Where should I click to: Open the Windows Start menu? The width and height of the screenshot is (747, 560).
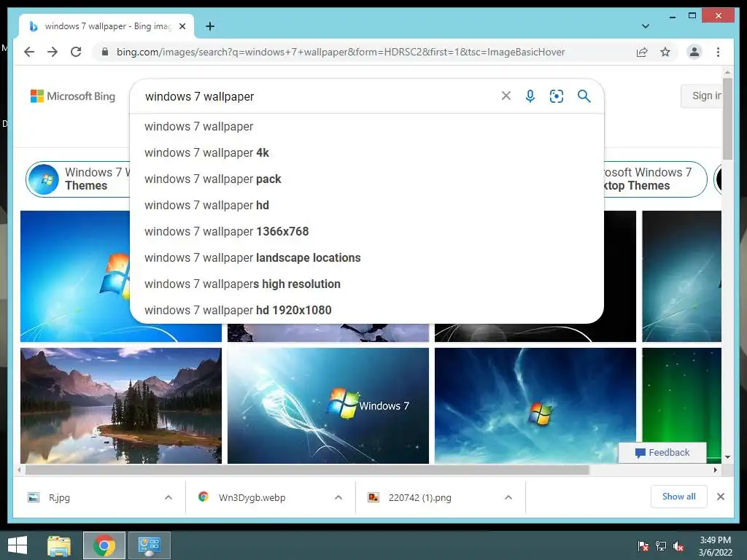click(x=18, y=545)
